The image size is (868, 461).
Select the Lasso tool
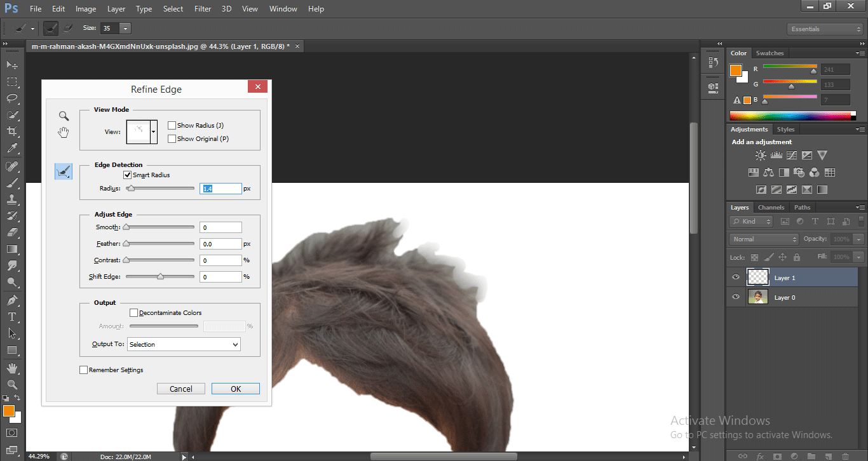(x=12, y=98)
